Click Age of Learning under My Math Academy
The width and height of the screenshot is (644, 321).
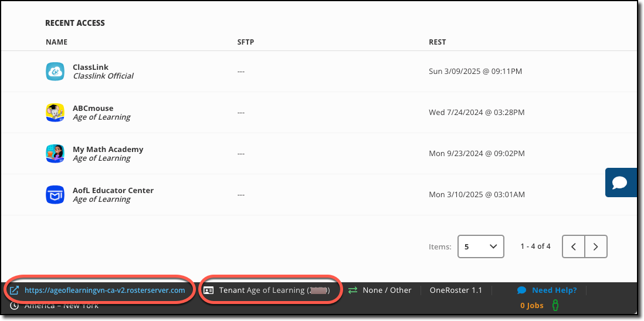(x=101, y=158)
